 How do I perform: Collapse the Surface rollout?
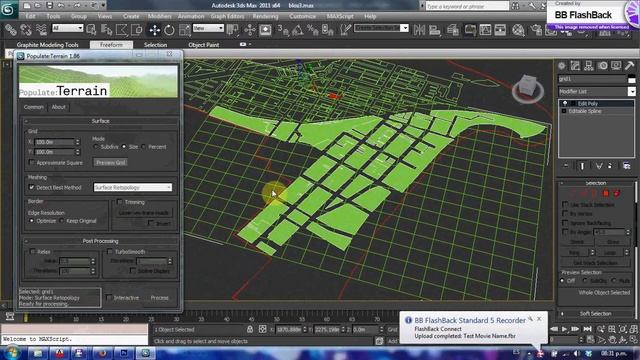100,121
